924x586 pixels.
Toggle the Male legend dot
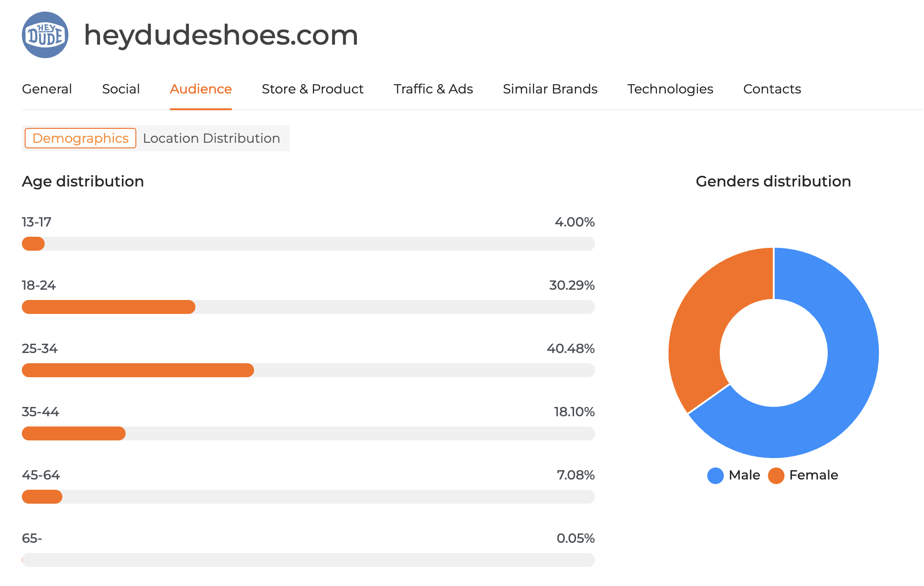point(715,475)
